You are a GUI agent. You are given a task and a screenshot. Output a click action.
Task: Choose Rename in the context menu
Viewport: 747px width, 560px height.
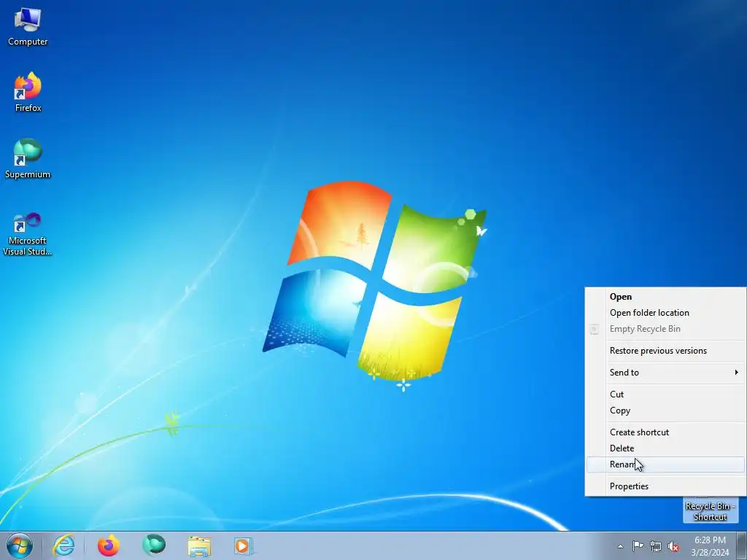point(665,464)
